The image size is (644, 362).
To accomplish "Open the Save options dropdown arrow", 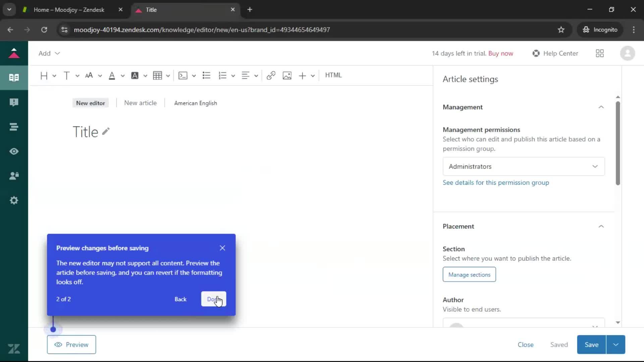I will (616, 345).
